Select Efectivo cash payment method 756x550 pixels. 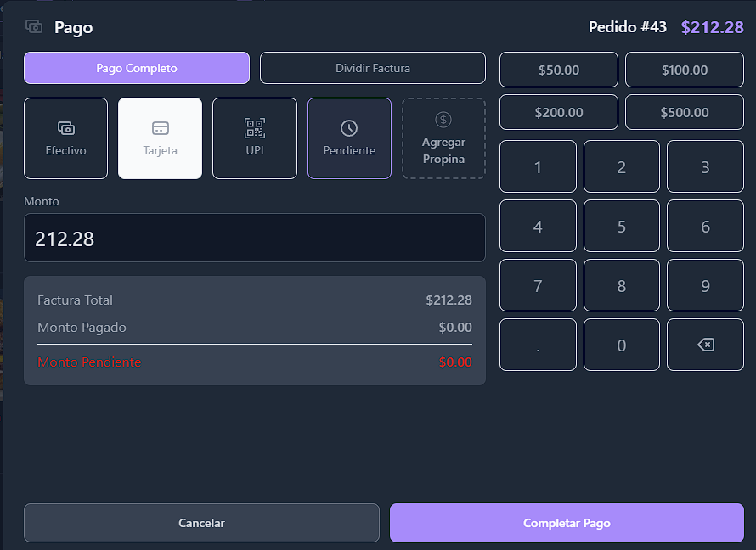[x=65, y=138]
